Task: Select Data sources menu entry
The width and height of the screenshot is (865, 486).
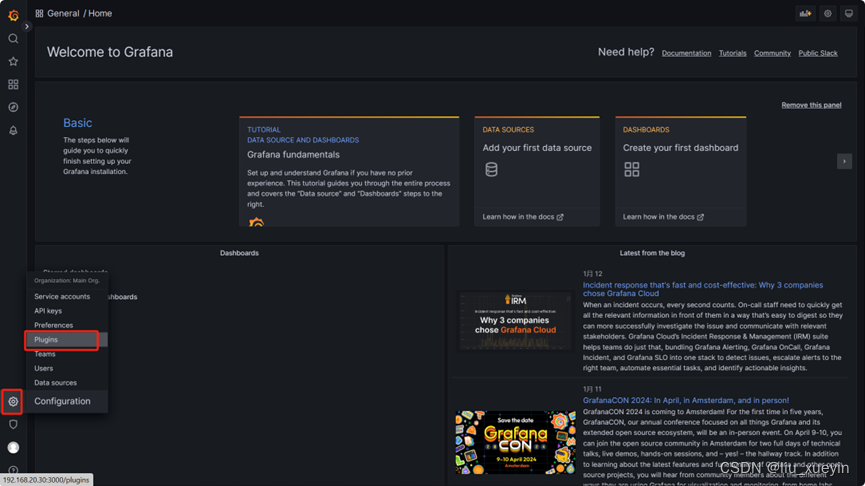Action: pos(55,382)
